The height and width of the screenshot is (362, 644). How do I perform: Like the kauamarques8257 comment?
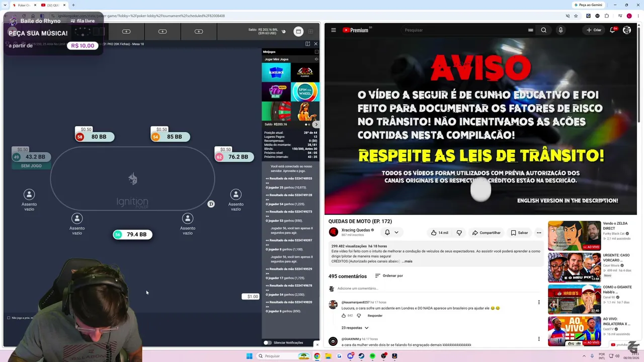344,316
